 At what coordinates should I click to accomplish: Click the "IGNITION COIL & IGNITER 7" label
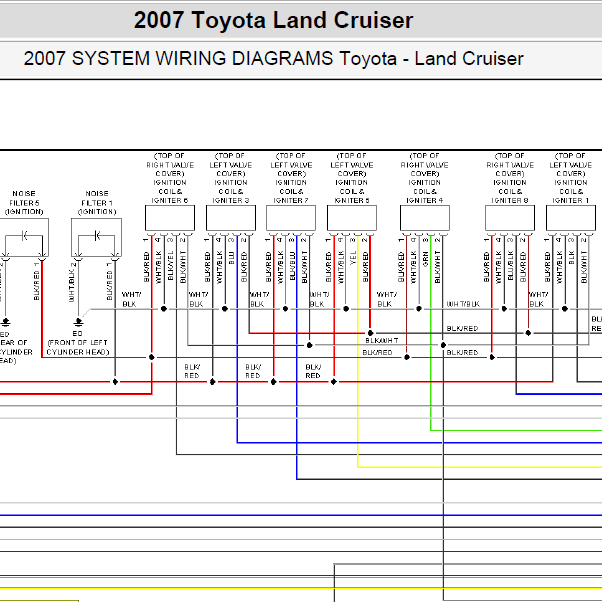coord(291,191)
